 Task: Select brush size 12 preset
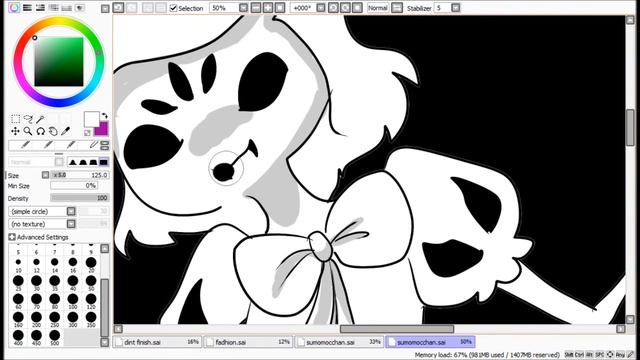click(36, 264)
